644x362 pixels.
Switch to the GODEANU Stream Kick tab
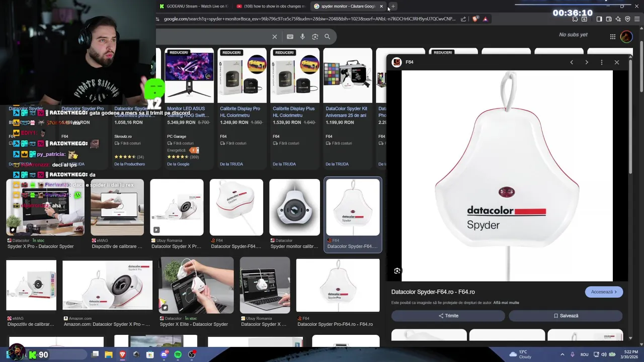click(194, 7)
